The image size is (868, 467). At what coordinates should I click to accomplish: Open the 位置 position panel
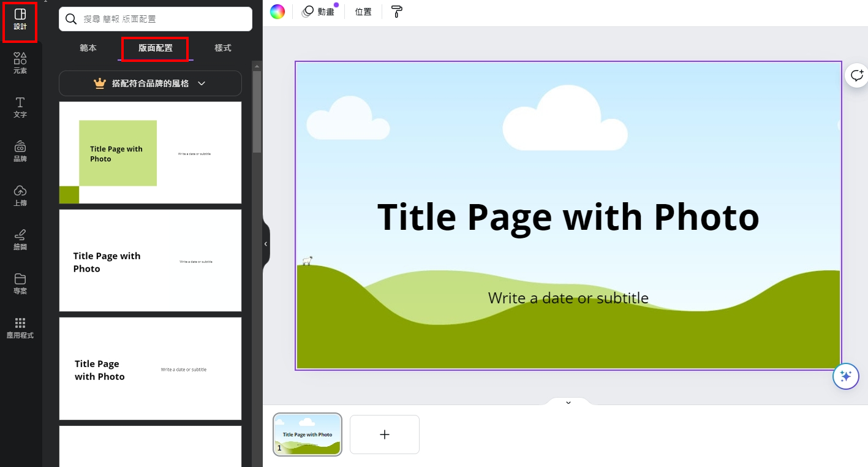coord(363,12)
